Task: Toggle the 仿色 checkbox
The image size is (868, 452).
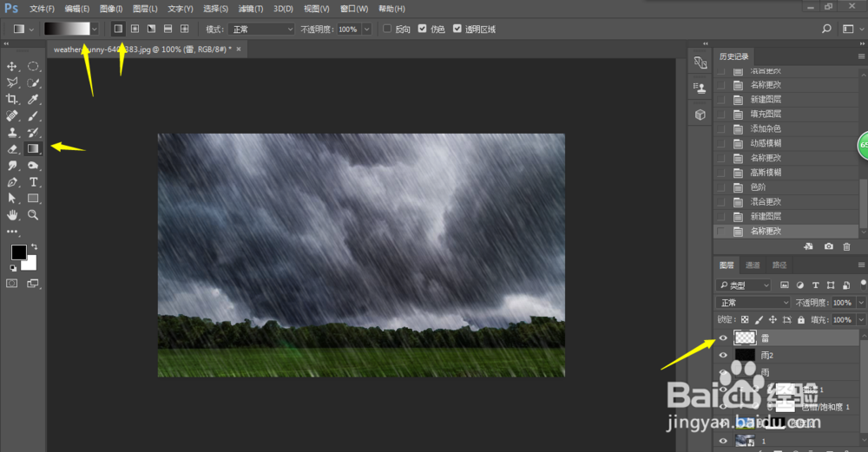Action: (x=423, y=29)
